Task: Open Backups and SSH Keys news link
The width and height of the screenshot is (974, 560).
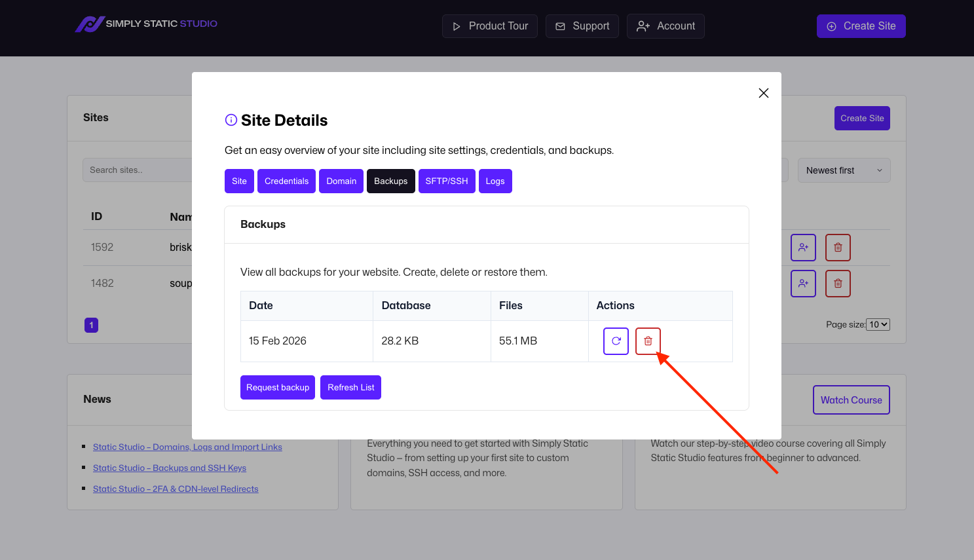Action: coord(170,468)
